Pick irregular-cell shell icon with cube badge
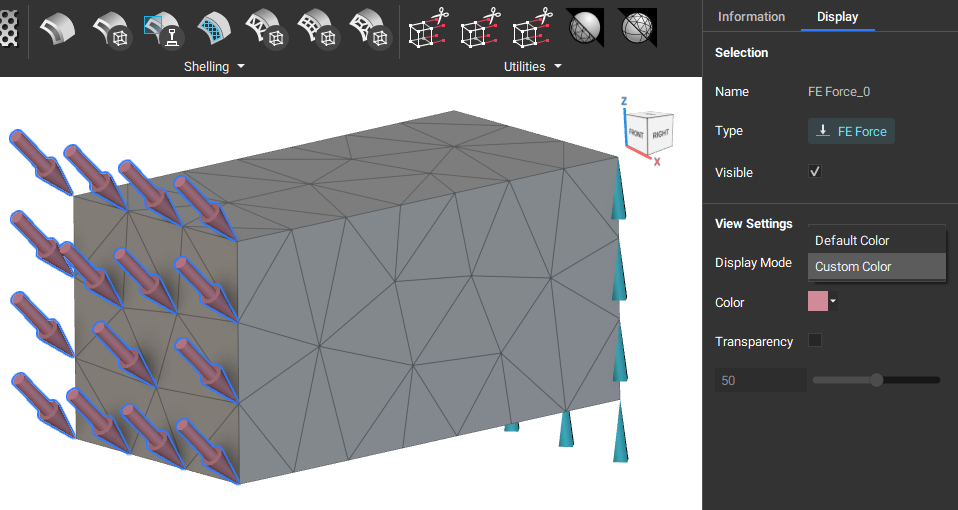958x510 pixels. pos(370,30)
